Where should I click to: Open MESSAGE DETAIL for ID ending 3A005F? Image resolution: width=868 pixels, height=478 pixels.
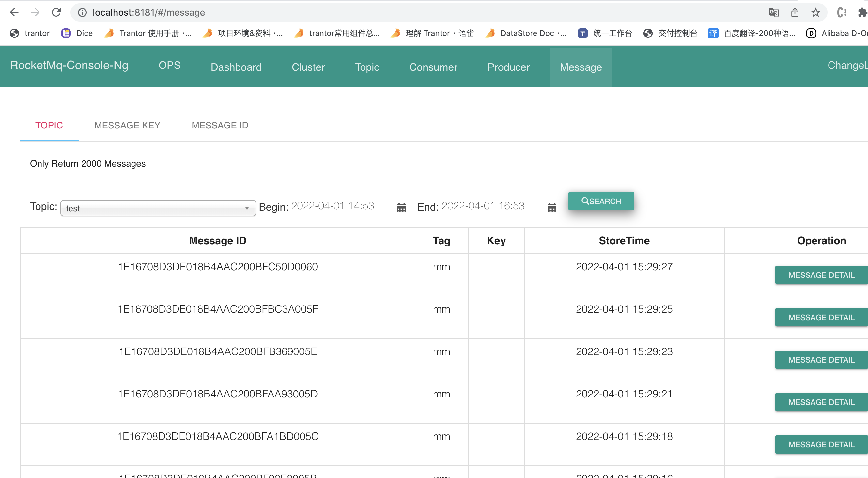(822, 318)
